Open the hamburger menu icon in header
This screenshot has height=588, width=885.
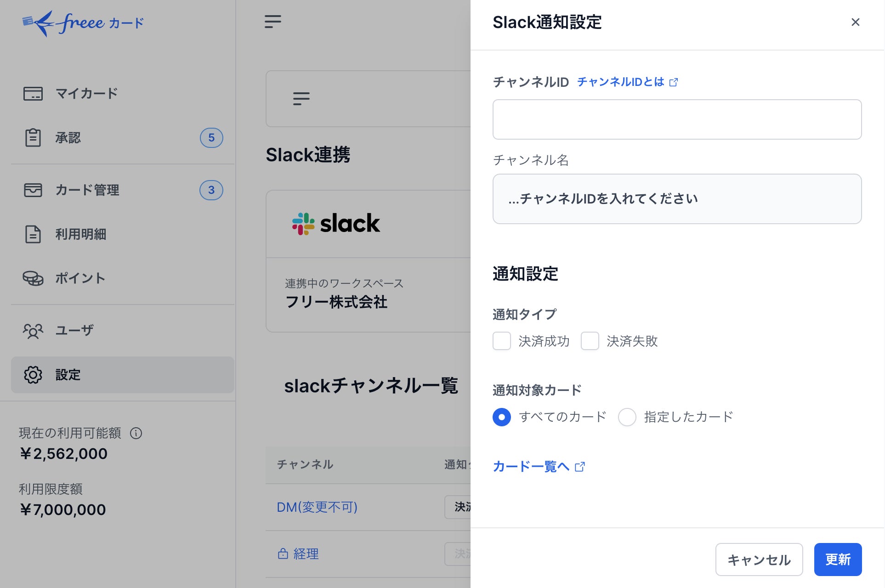click(273, 22)
